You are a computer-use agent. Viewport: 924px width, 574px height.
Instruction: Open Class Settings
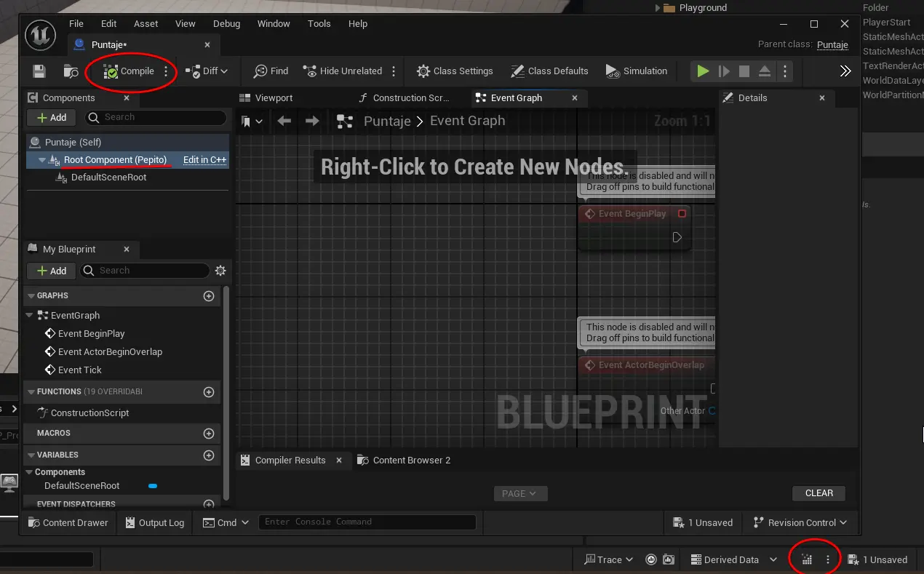(455, 71)
